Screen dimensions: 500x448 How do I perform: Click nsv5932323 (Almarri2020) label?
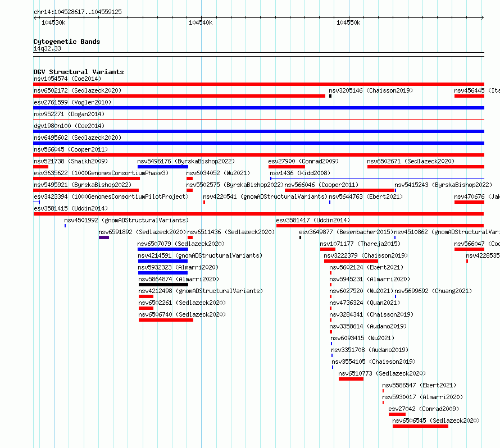coord(178,267)
